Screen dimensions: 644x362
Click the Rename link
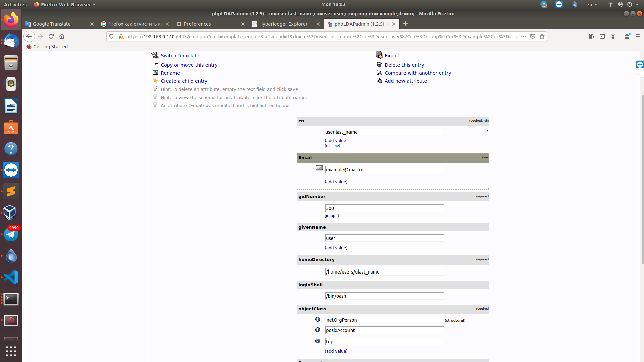tap(170, 73)
